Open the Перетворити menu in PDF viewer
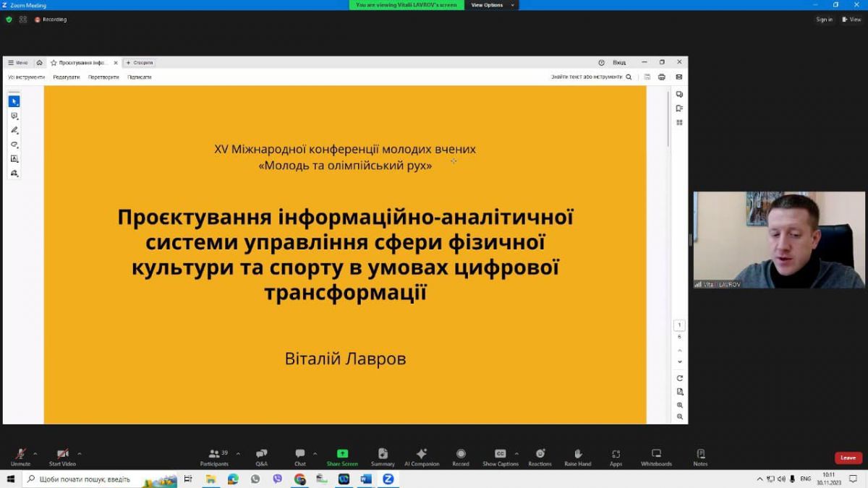Screen dimensions: 868x488 103,77
